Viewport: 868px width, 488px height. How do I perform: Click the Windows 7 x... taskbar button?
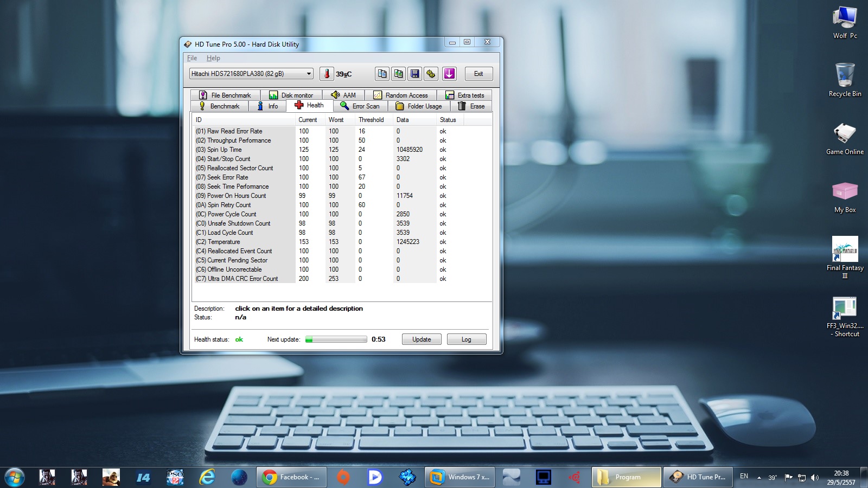click(x=459, y=477)
